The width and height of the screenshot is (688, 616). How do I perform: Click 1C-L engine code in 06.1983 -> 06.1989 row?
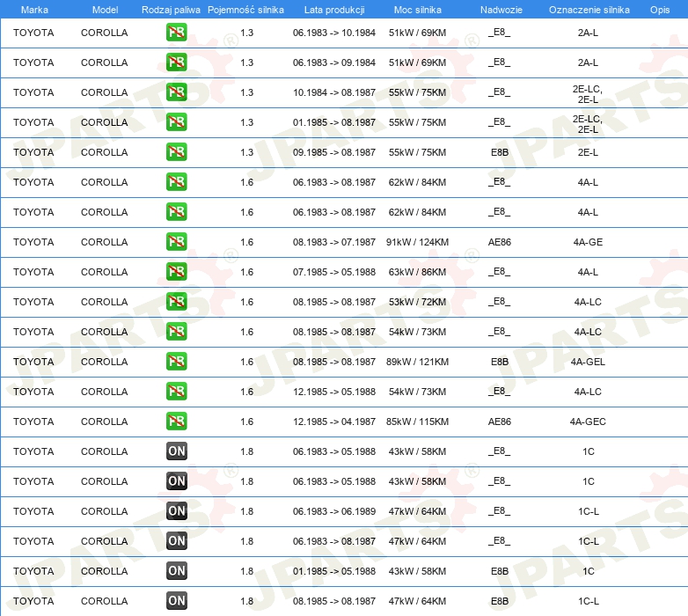[589, 511]
